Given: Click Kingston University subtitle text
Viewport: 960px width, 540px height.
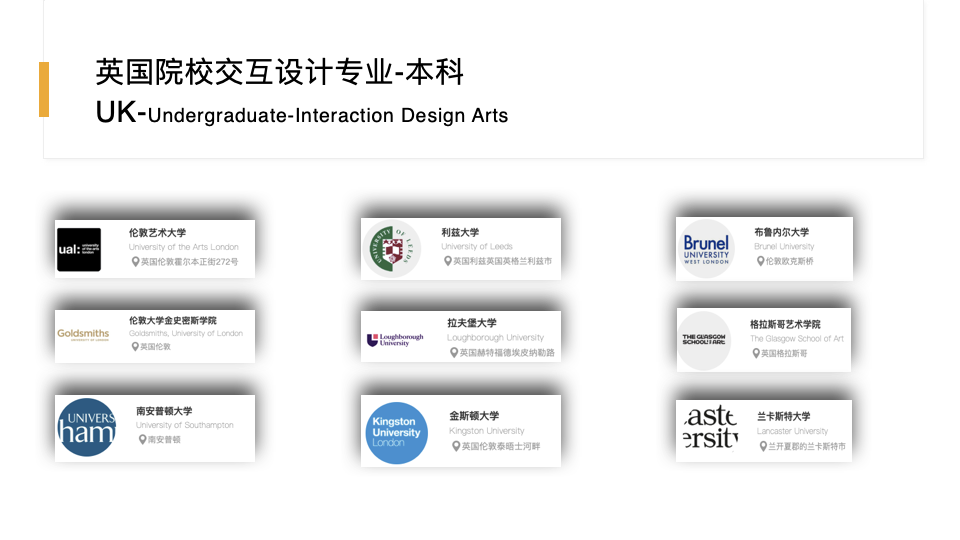Looking at the screenshot, I should point(487,431).
